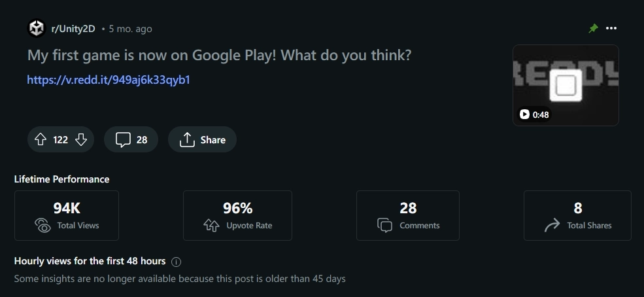Click the Unity2D subreddit avatar
This screenshot has height=297, width=644.
point(37,28)
